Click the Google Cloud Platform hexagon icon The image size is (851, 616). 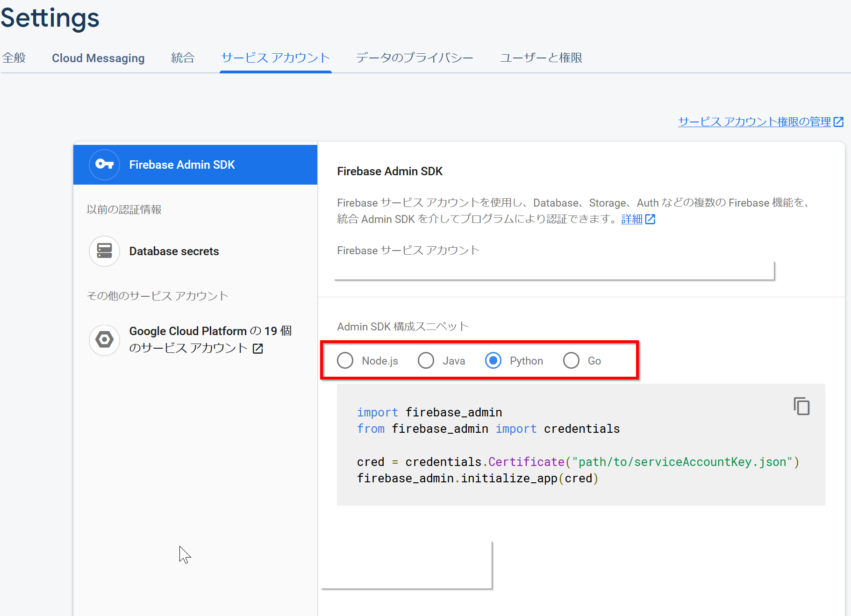(x=104, y=340)
